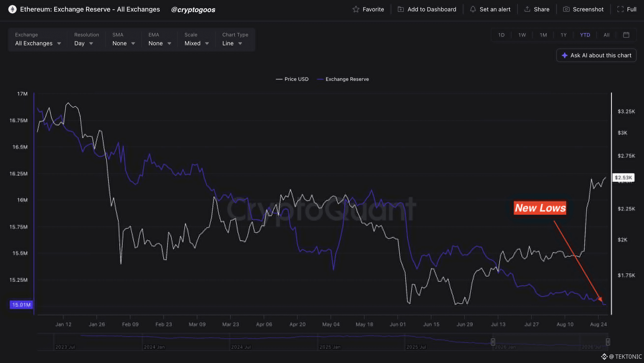
Task: Ask AI about this chart
Action: [596, 55]
